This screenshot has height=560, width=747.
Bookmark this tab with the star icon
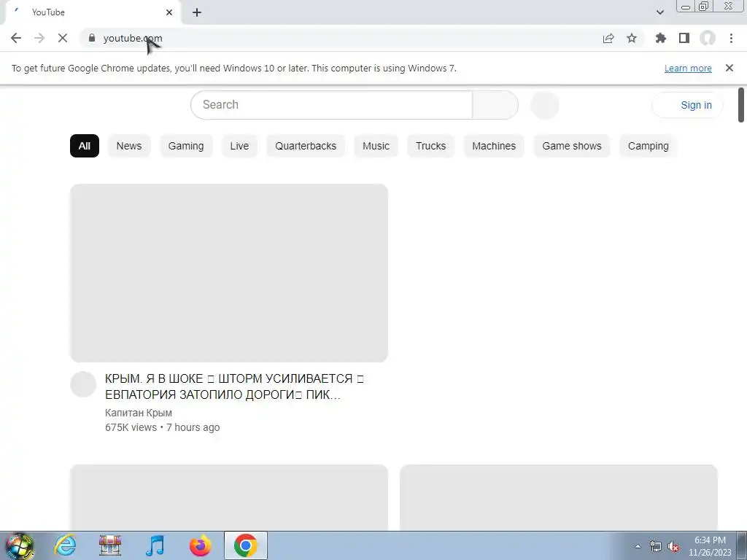point(632,38)
